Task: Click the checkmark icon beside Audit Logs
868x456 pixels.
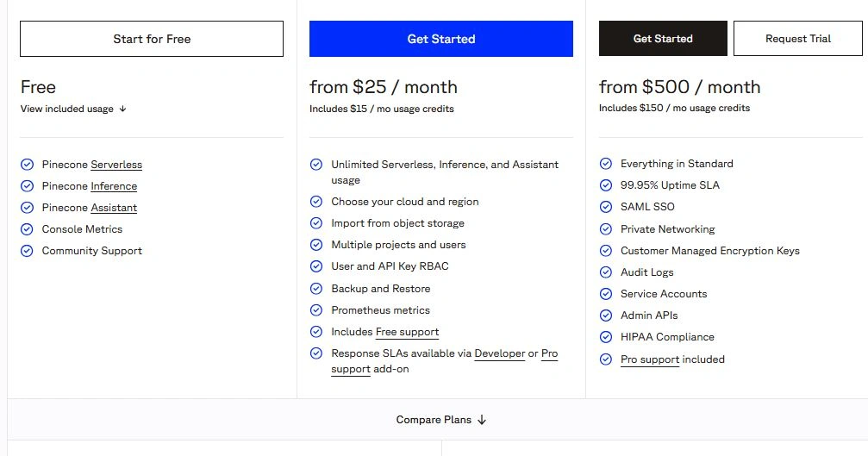Action: tap(606, 272)
